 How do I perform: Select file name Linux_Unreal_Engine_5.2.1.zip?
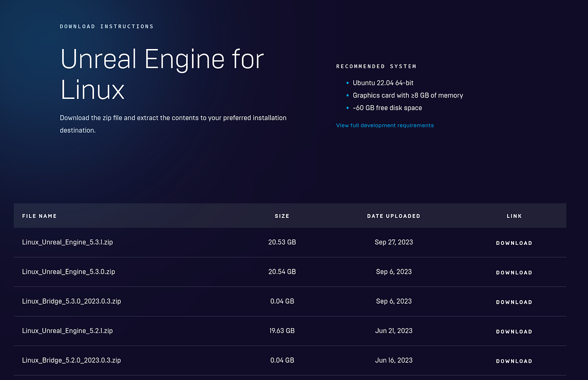click(x=68, y=331)
